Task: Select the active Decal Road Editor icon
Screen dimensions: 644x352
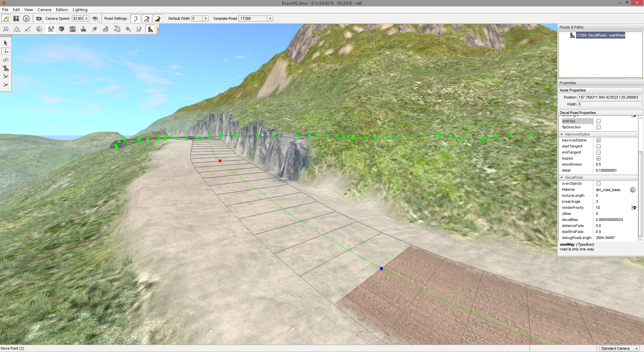Action: 150,29
